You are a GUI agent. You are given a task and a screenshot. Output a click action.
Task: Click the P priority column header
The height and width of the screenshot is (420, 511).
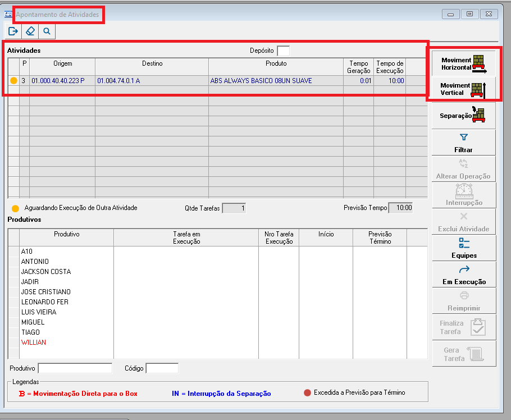[25, 67]
